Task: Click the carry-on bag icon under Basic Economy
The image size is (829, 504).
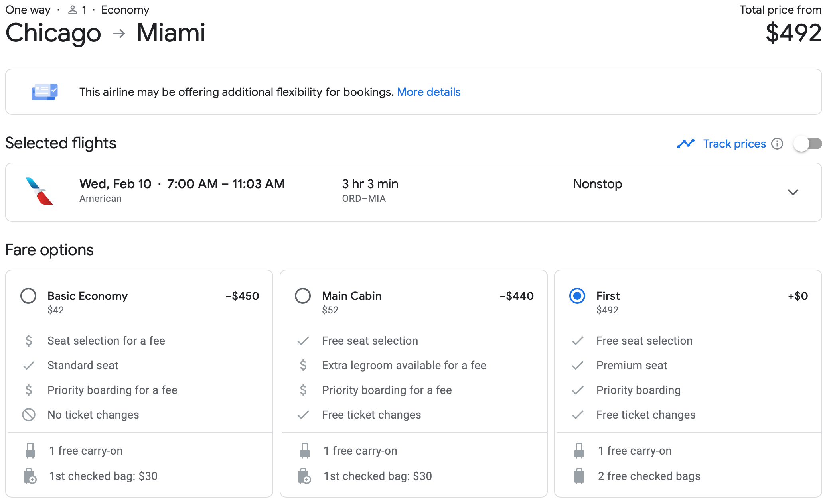Action: tap(29, 450)
